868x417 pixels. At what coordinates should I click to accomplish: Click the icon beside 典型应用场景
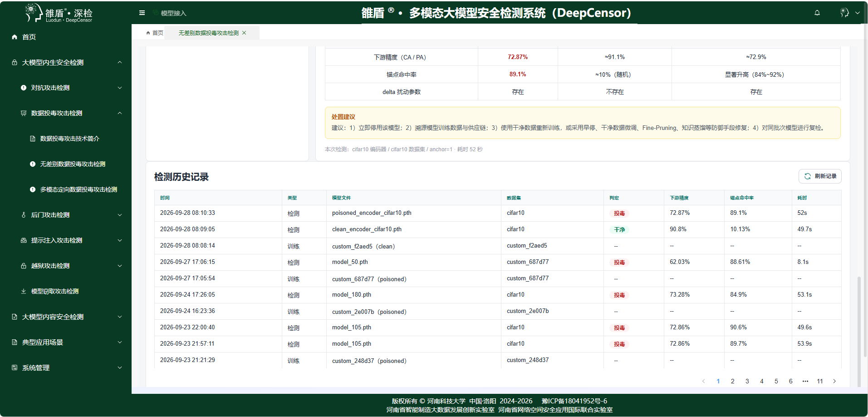(15, 342)
